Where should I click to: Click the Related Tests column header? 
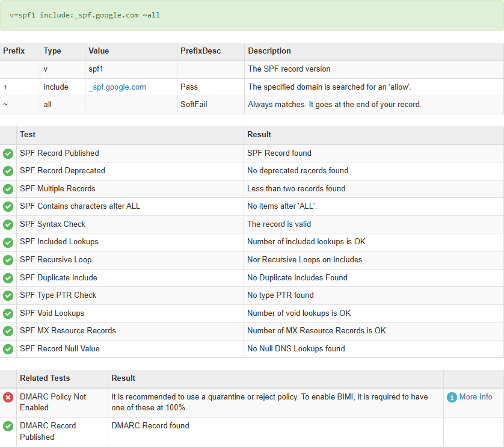pyautogui.click(x=45, y=378)
